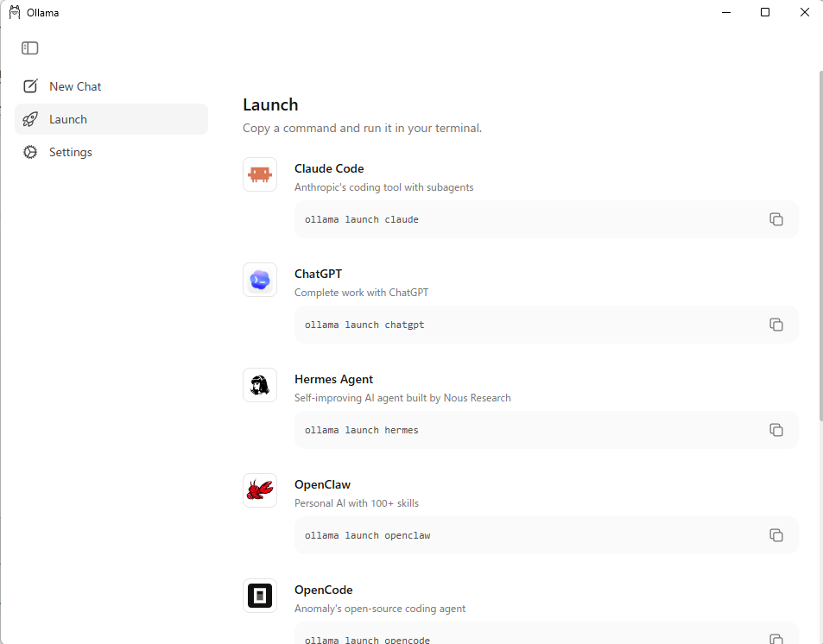823x644 pixels.
Task: Click the Ollama llama icon in title bar
Action: [x=15, y=12]
